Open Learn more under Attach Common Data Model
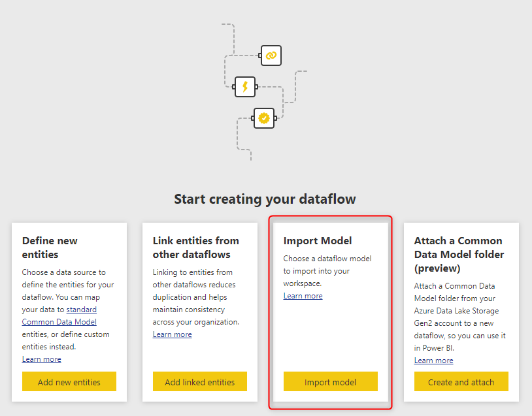The image size is (532, 416). pyautogui.click(x=433, y=360)
